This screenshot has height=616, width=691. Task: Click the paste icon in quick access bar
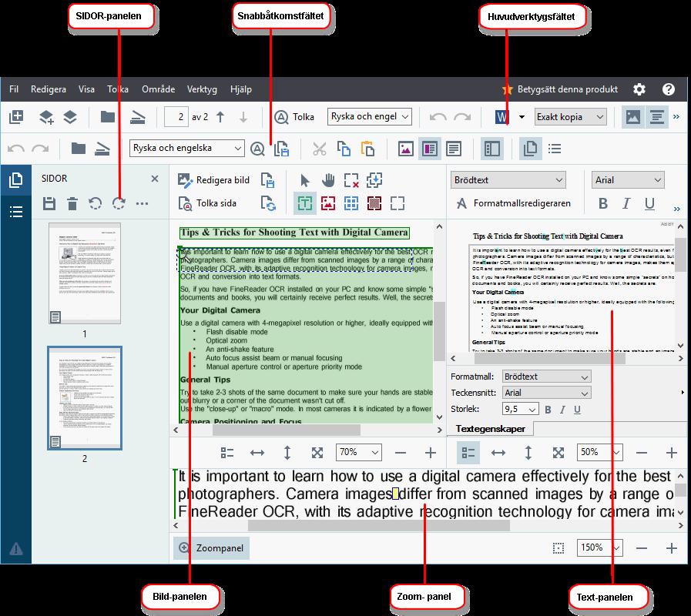(367, 149)
